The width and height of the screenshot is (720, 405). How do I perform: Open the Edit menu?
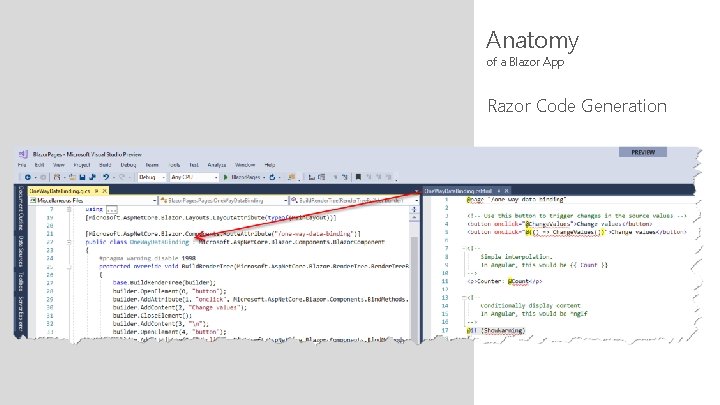point(39,165)
